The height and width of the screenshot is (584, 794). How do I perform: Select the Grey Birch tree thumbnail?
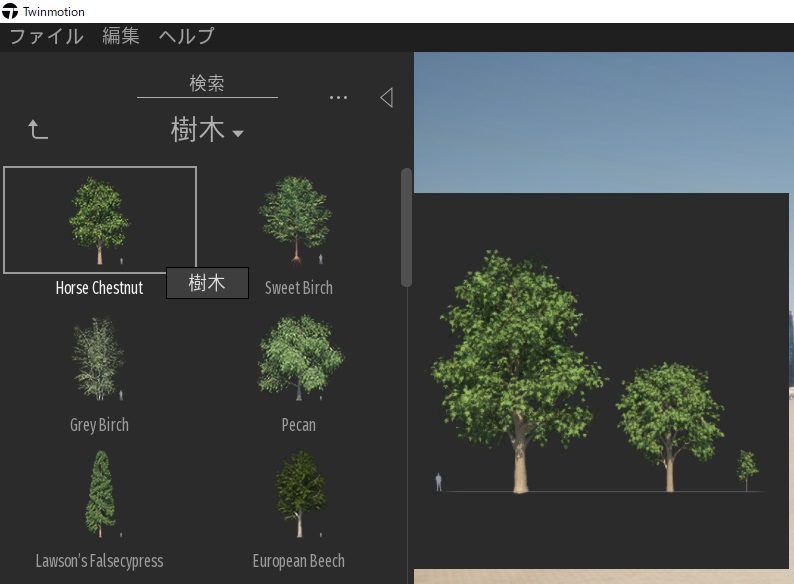(99, 360)
